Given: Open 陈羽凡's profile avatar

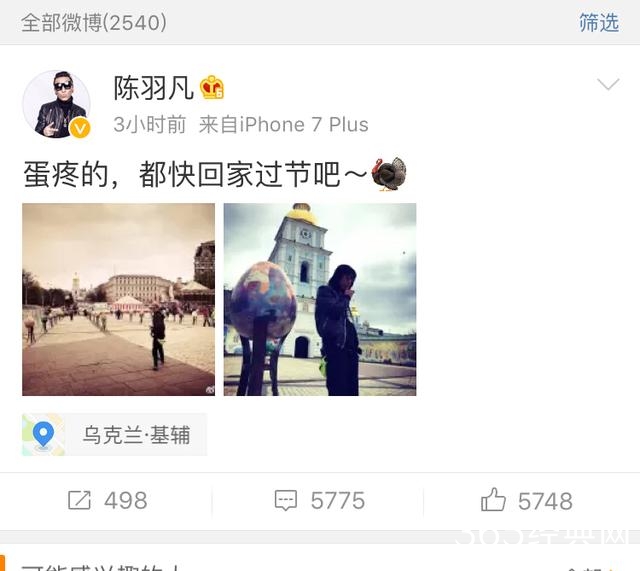Looking at the screenshot, I should pos(56,104).
